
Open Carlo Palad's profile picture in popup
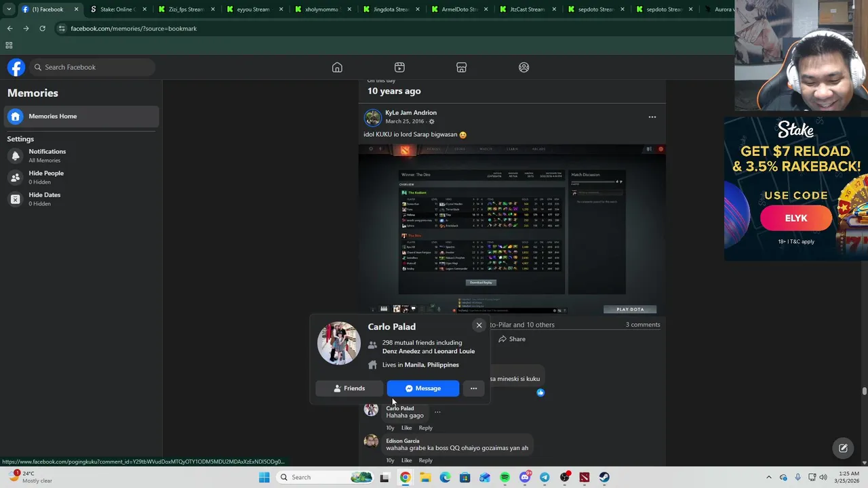click(x=338, y=343)
